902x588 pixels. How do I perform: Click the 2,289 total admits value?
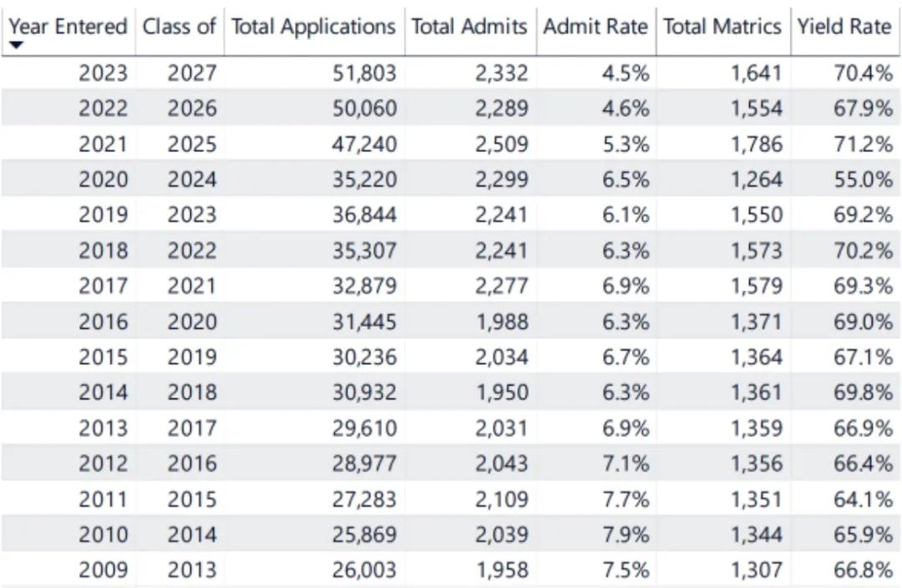point(501,109)
